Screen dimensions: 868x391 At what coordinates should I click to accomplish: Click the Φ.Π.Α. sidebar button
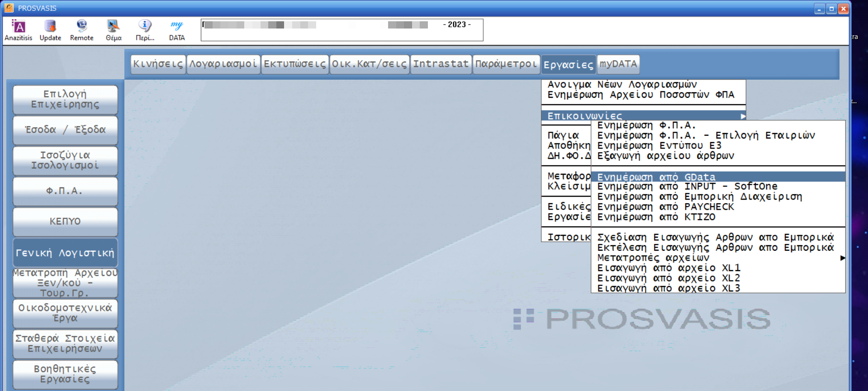click(65, 191)
